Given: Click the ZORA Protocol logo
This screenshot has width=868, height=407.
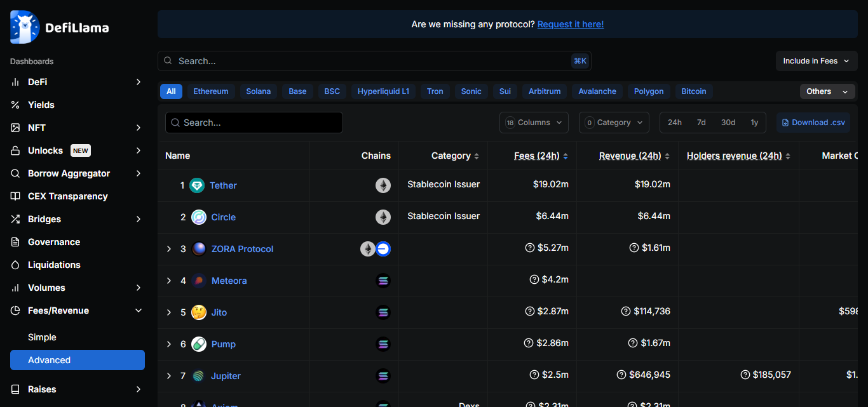Looking at the screenshot, I should (x=199, y=249).
